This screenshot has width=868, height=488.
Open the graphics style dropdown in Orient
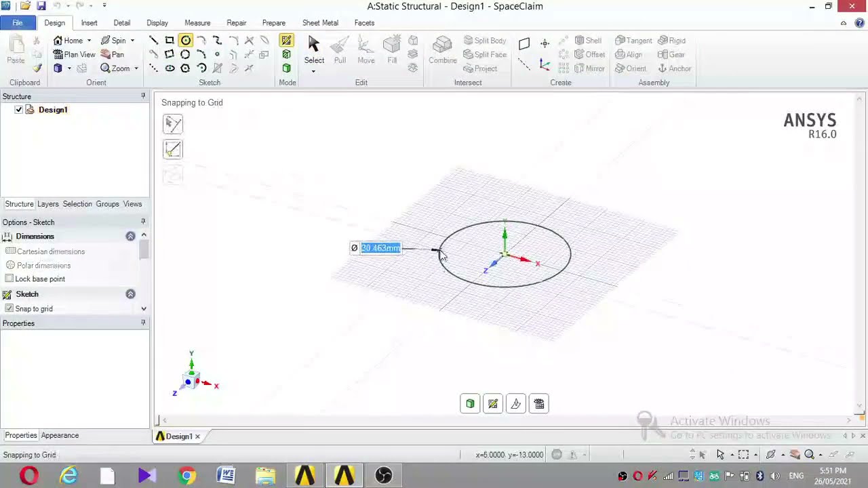68,68
